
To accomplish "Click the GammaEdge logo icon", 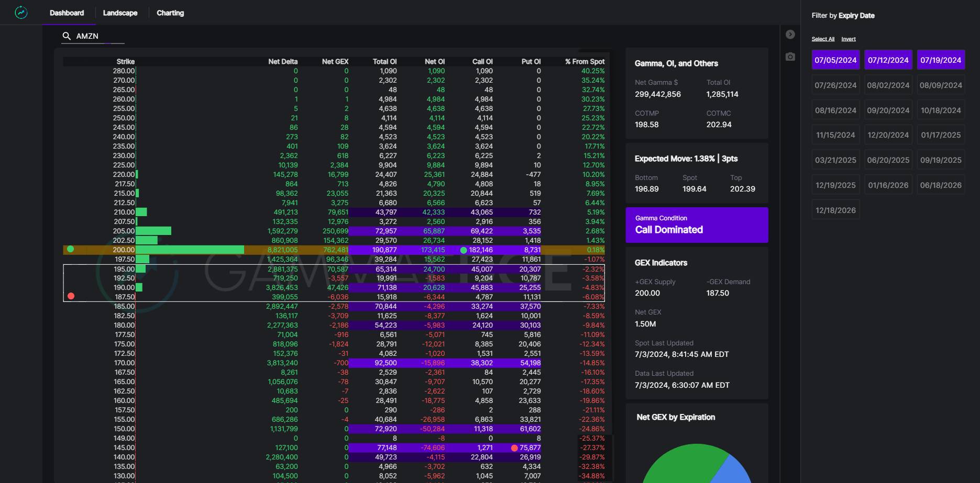I will pyautogui.click(x=21, y=13).
